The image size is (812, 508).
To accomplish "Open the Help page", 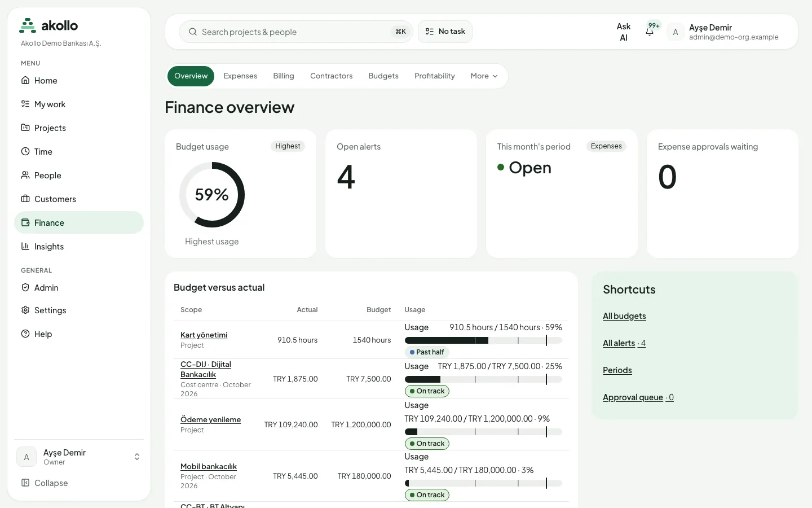I will [x=79, y=334].
